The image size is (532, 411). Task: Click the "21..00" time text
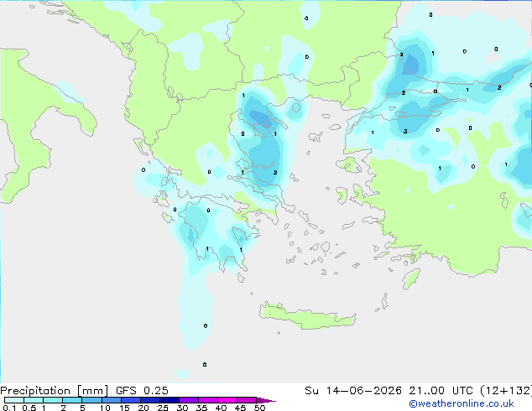[x=426, y=391]
